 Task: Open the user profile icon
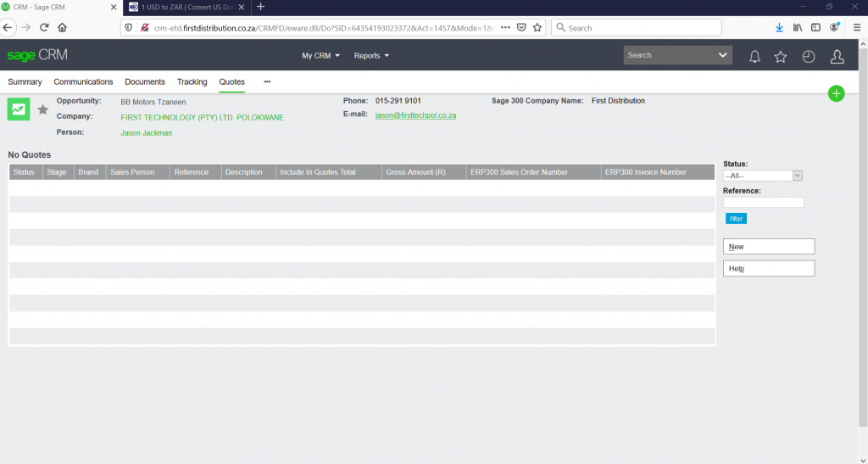pos(837,56)
